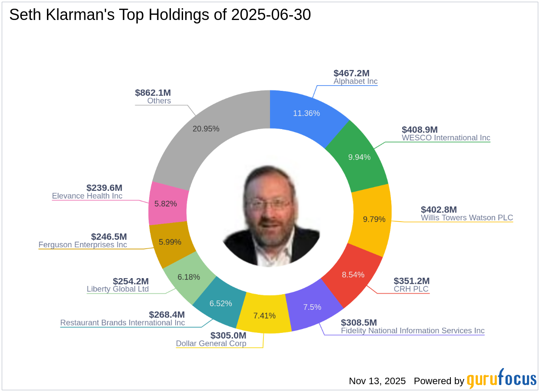Click the gold Ferguson Enterprises 5.99% slice
Viewport: 540px width, 392px height.
pyautogui.click(x=170, y=242)
